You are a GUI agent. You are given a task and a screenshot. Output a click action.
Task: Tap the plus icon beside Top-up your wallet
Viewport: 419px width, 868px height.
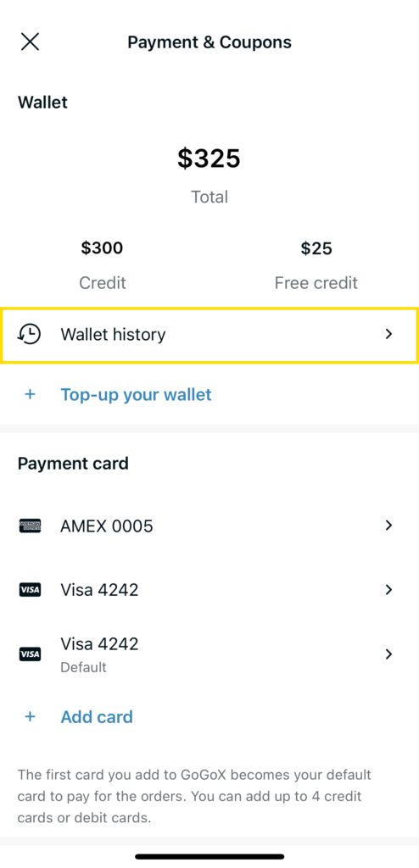point(30,395)
